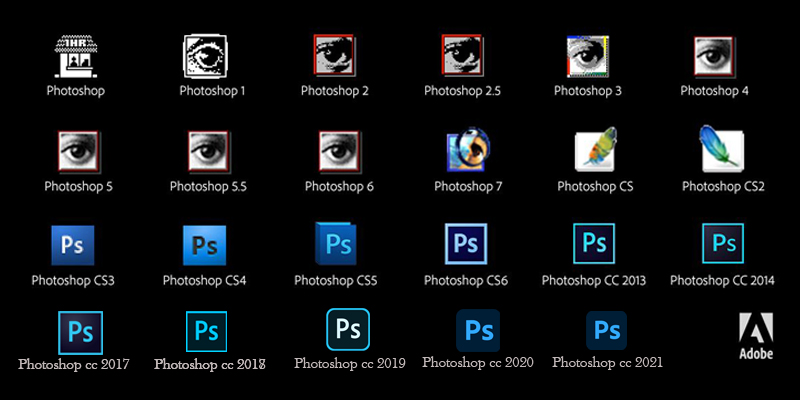Viewport: 800px width, 400px height.
Task: Select the "Photoshop cc 2017" caption
Action: (73, 365)
